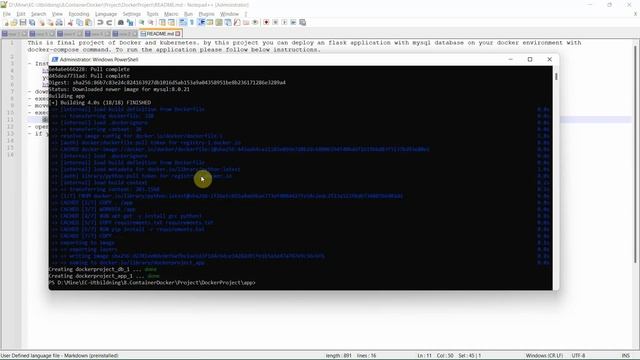Click "length : 891" status bar entry
Screen dimensions: 640x360
[x=338, y=356]
